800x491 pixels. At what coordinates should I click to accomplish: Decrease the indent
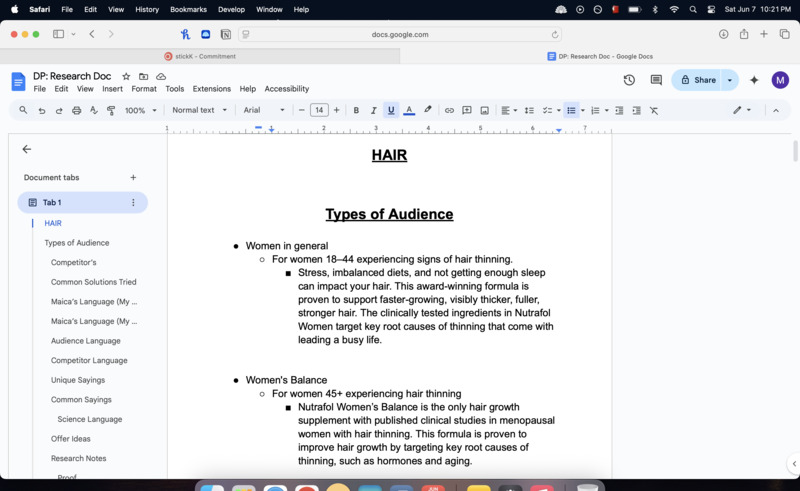point(619,110)
